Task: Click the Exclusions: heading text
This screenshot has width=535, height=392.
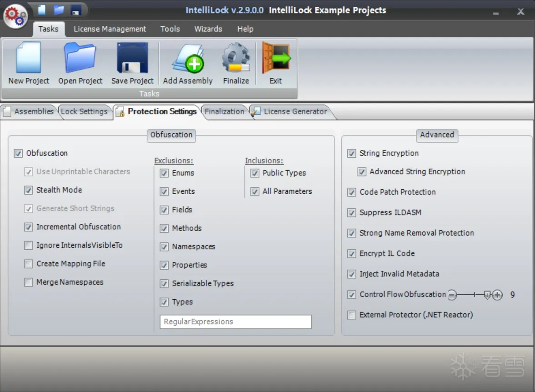Action: tap(174, 161)
